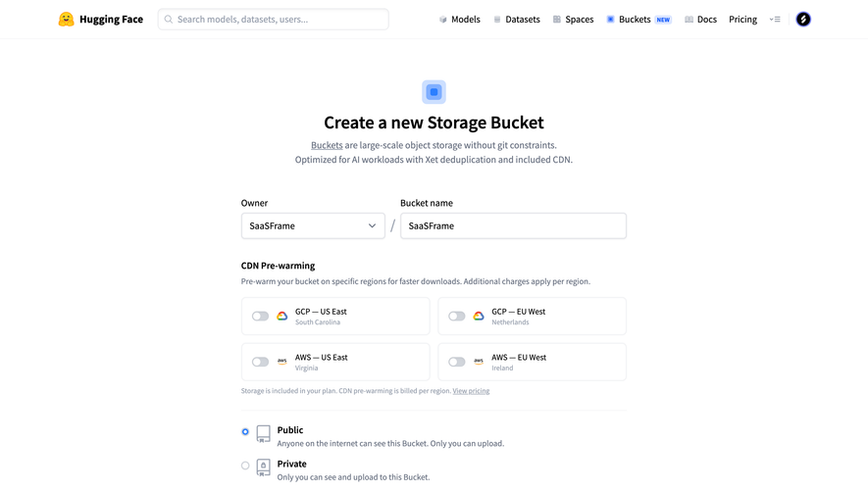Click the Datasets icon in navbar

pyautogui.click(x=497, y=20)
